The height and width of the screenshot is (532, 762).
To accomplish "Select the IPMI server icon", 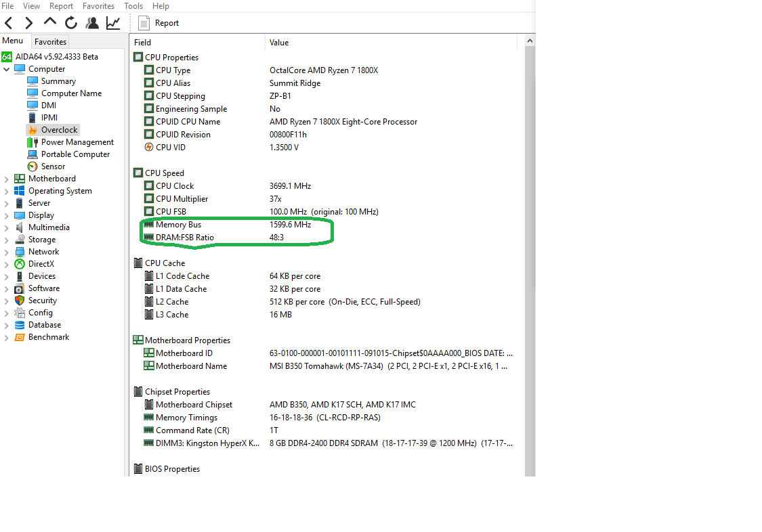I will [x=33, y=118].
